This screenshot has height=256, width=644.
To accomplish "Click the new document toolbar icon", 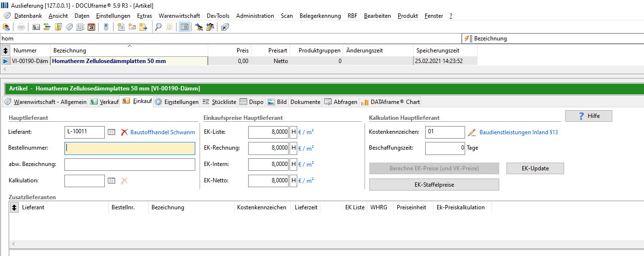I will click(121, 27).
